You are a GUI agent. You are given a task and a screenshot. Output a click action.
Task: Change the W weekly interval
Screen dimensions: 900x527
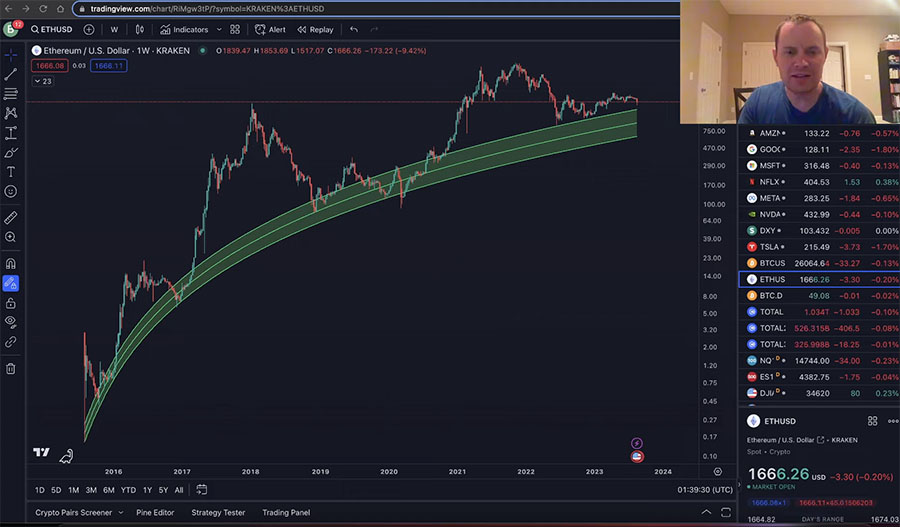click(114, 29)
